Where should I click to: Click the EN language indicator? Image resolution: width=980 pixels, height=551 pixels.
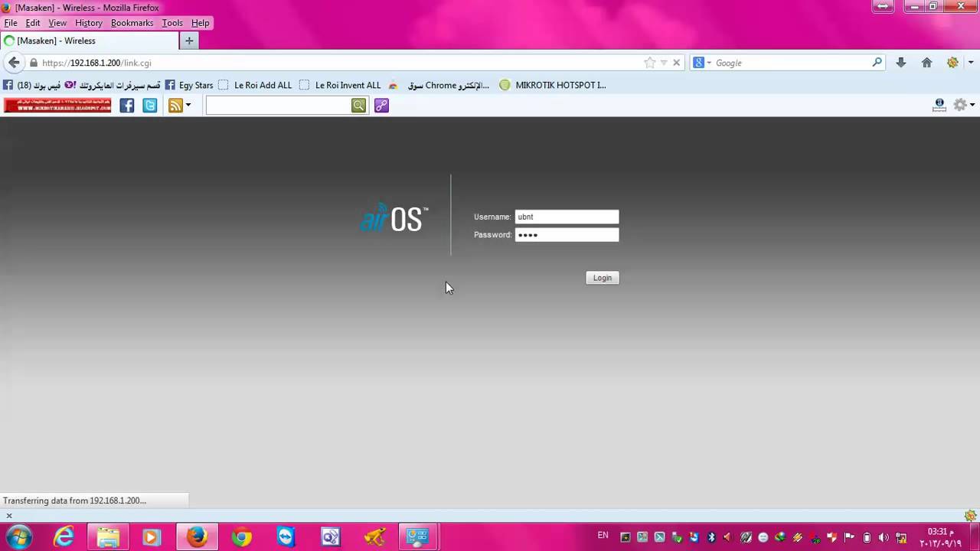coord(603,536)
